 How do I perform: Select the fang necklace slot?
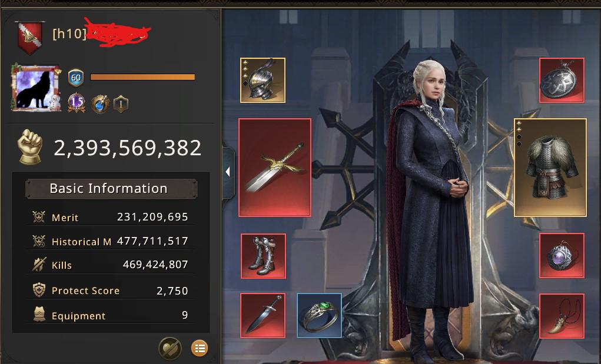point(562,316)
